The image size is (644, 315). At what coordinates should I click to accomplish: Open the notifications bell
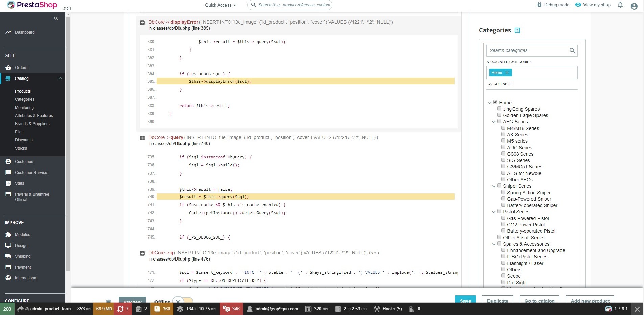click(620, 5)
